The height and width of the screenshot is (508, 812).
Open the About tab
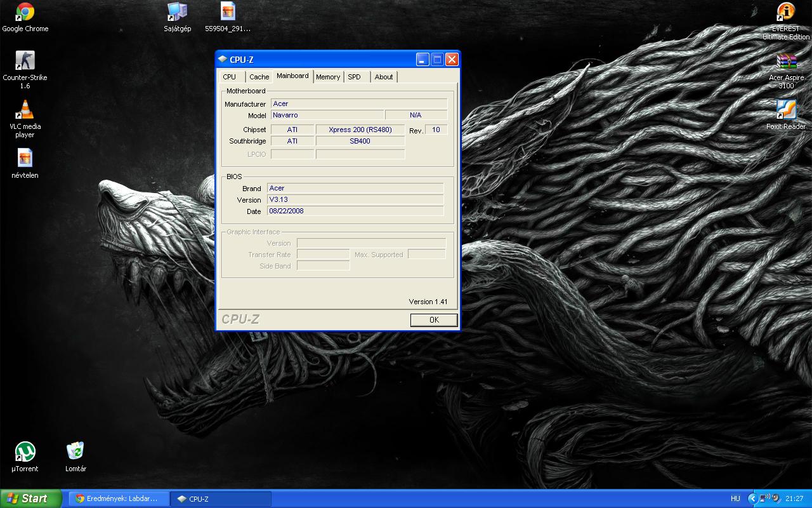(384, 77)
